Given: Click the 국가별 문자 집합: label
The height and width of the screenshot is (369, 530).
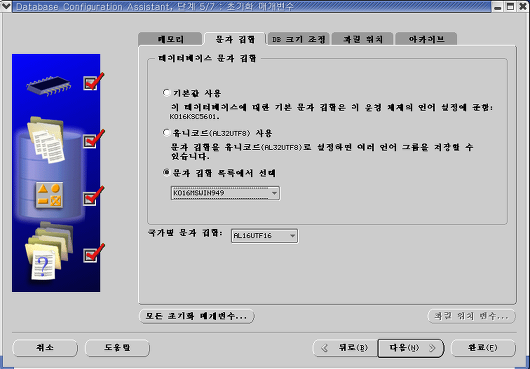Looking at the screenshot, I should coord(185,233).
